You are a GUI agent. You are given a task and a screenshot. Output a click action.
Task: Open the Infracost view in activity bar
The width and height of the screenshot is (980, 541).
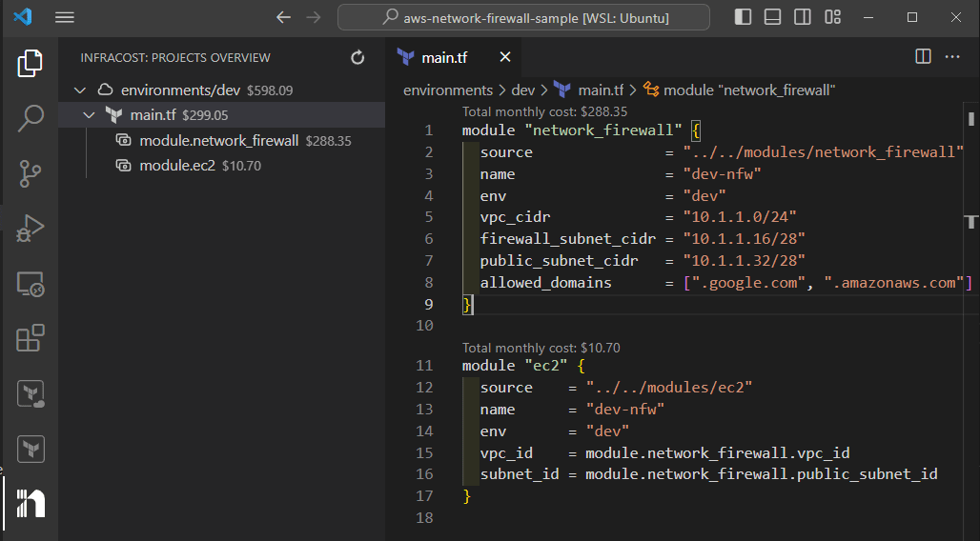click(30, 504)
